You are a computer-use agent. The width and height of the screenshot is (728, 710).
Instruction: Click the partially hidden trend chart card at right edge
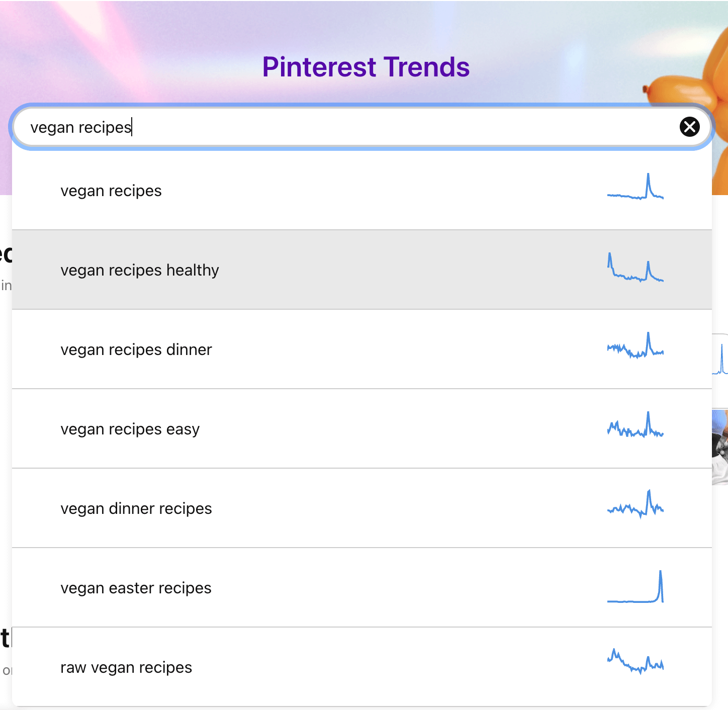(x=720, y=357)
